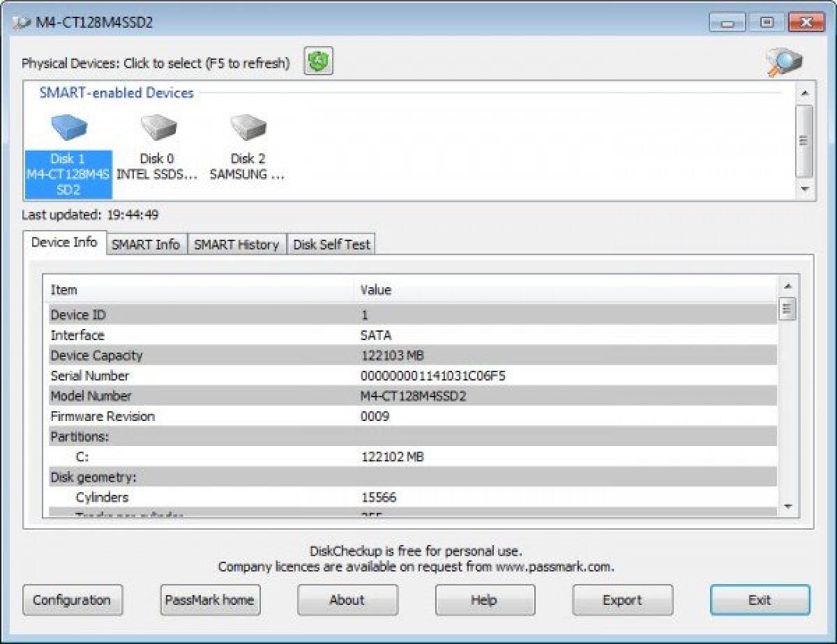Open the About dialog
The height and width of the screenshot is (644, 837).
(347, 600)
